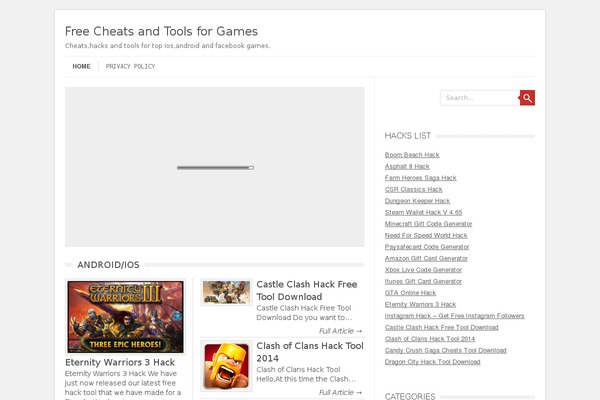
Task: Open the Steam Wallet Hack V 4.65 link
Action: [424, 212]
